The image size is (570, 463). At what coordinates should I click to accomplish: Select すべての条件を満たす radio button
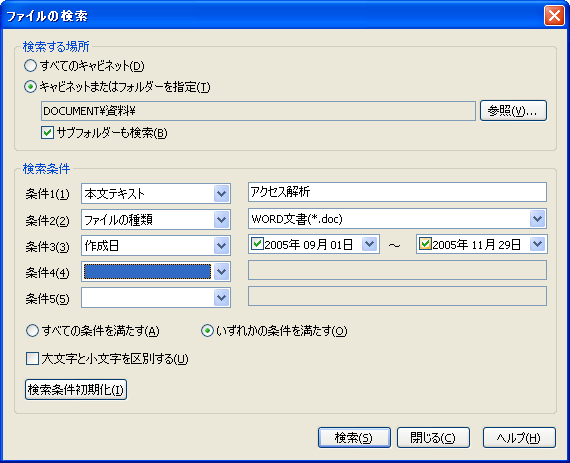pyautogui.click(x=32, y=331)
